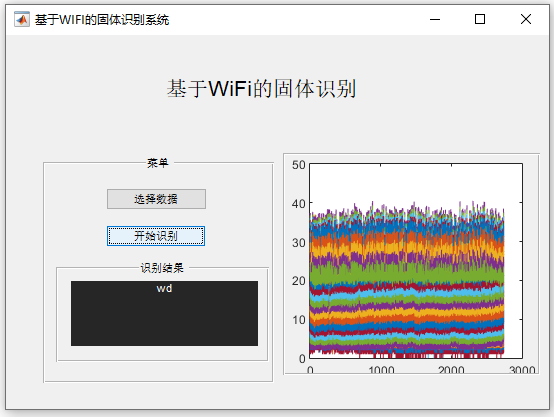This screenshot has width=554, height=417.
Task: Maximize the window
Action: click(x=480, y=19)
